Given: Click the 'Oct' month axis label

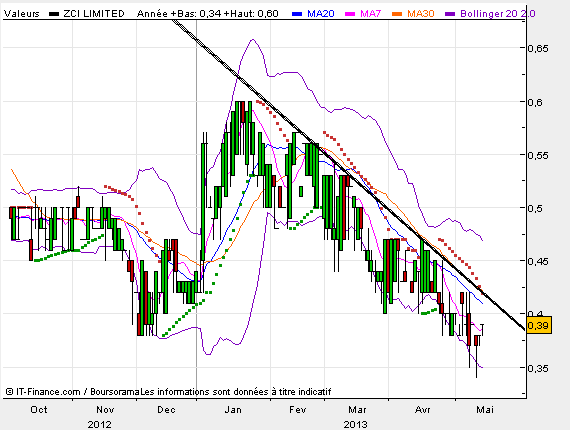Looking at the screenshot, I should coord(39,410).
